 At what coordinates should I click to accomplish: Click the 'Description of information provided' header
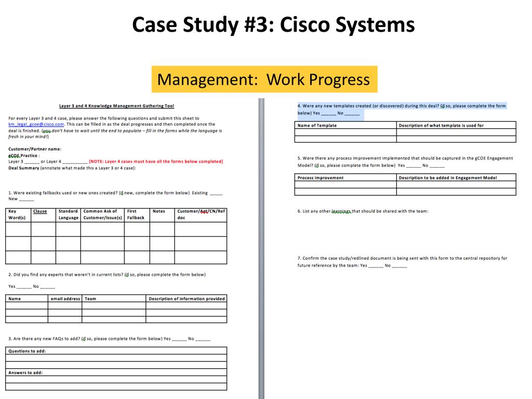[187, 299]
